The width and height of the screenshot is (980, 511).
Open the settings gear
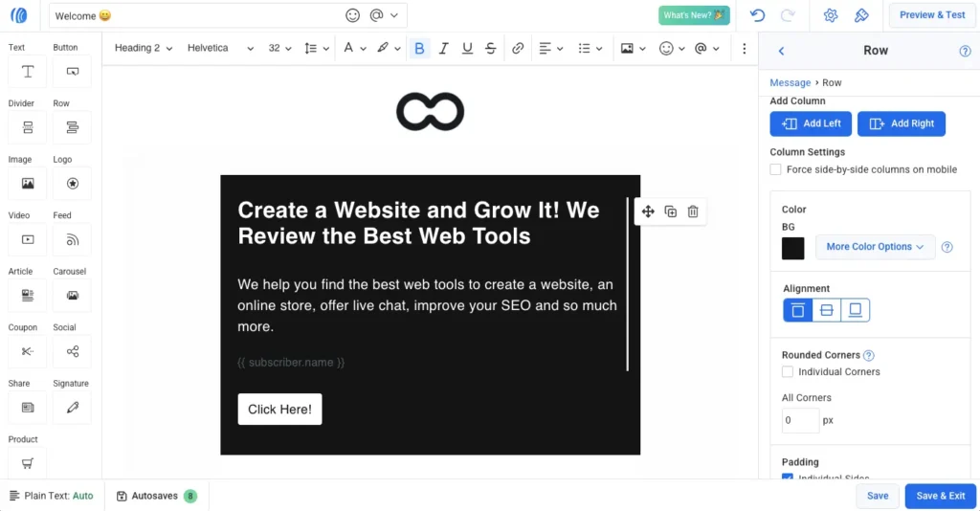(x=831, y=15)
